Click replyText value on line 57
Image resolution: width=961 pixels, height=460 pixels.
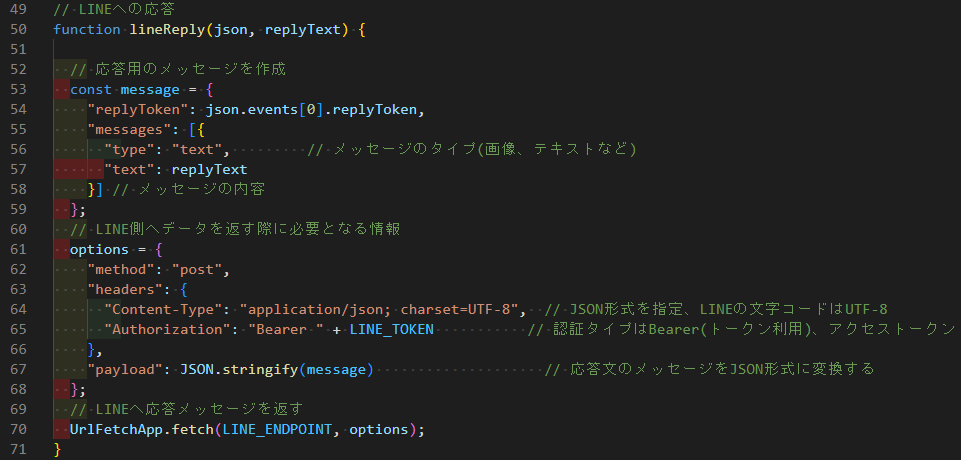(x=209, y=170)
